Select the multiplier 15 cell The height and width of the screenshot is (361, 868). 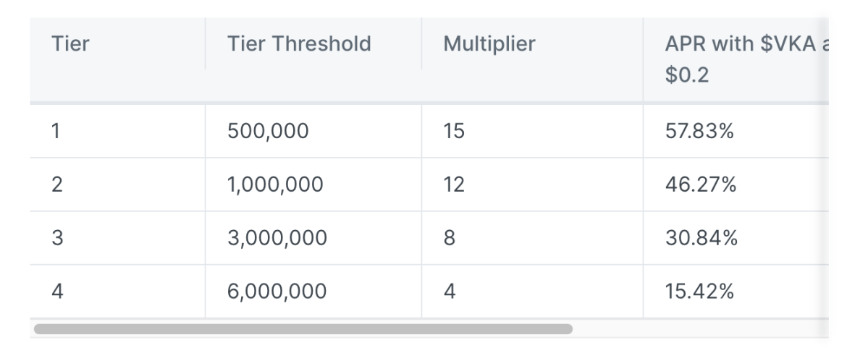point(454,132)
